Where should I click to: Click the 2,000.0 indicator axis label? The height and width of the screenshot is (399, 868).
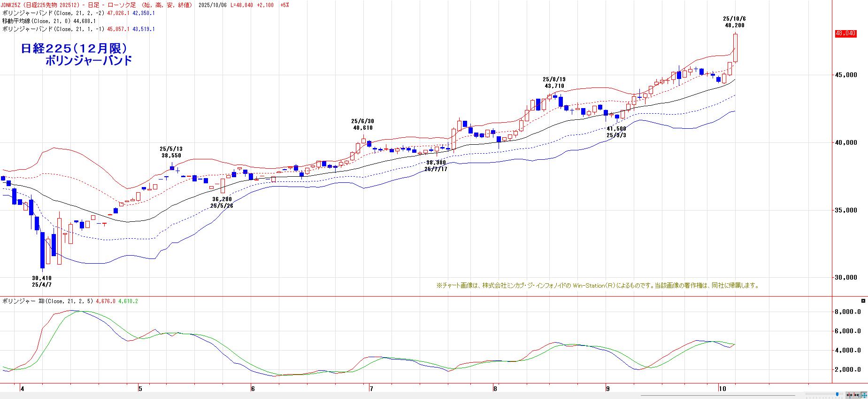(x=847, y=370)
